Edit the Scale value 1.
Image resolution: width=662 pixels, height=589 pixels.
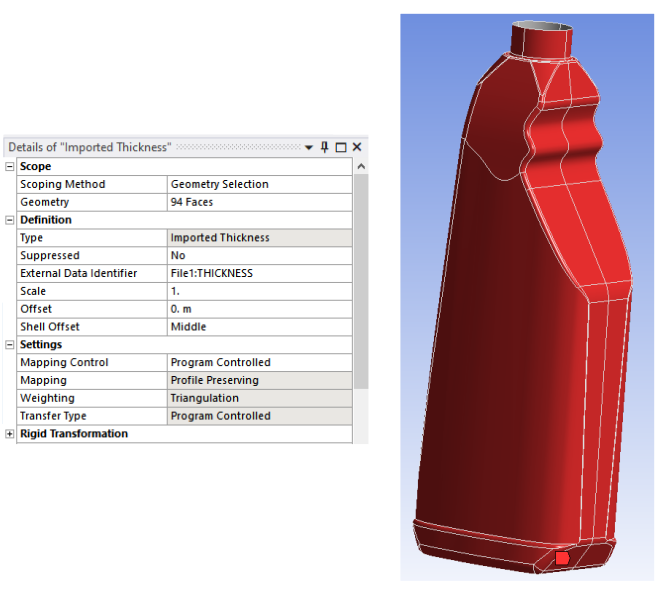point(260,291)
